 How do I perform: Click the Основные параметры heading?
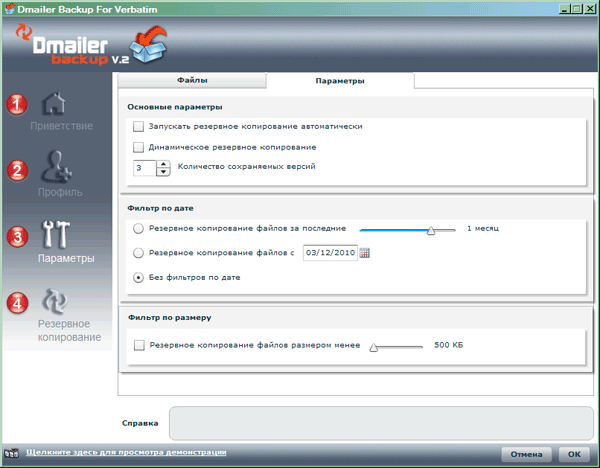coord(175,107)
